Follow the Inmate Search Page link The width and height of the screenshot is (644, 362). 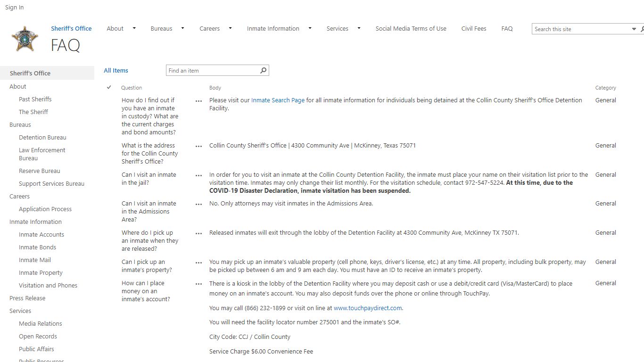point(278,100)
